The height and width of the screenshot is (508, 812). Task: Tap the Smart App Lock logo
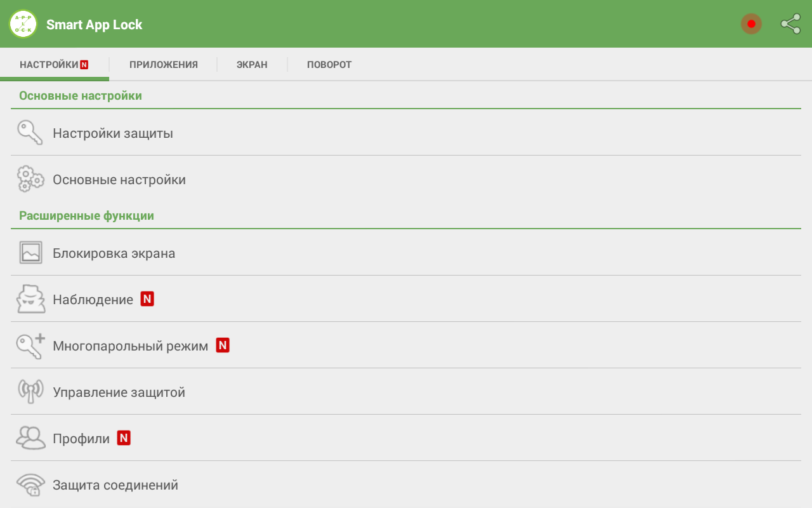point(23,24)
